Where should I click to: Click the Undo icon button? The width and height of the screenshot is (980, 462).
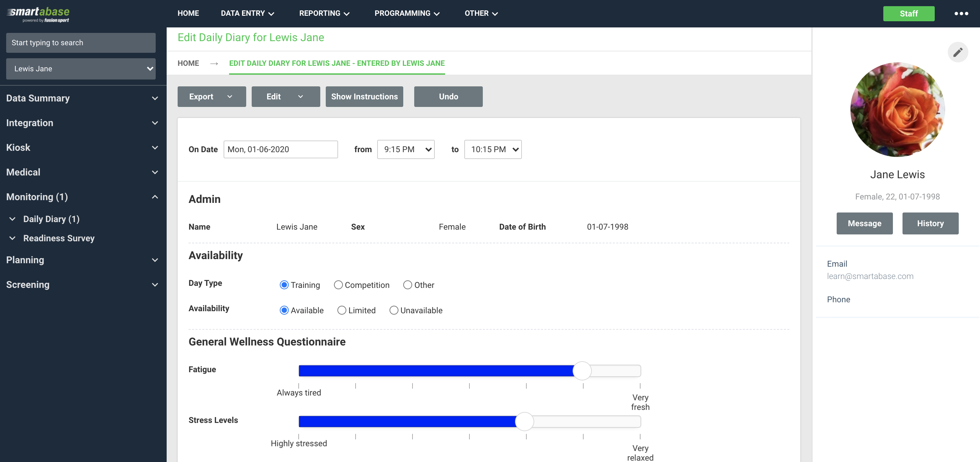448,97
